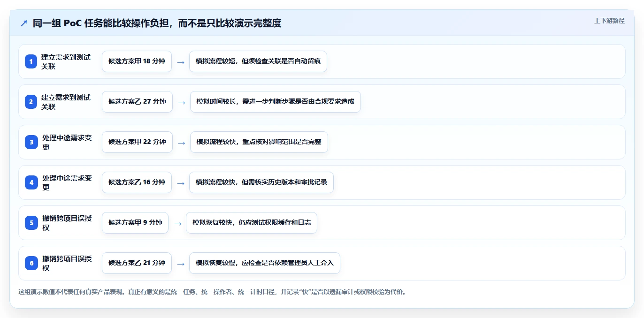Screen dimensions: 644x318
Task: Open the note 模拟流程较快，但需核实历史版本和审批记录
Action: [261, 182]
